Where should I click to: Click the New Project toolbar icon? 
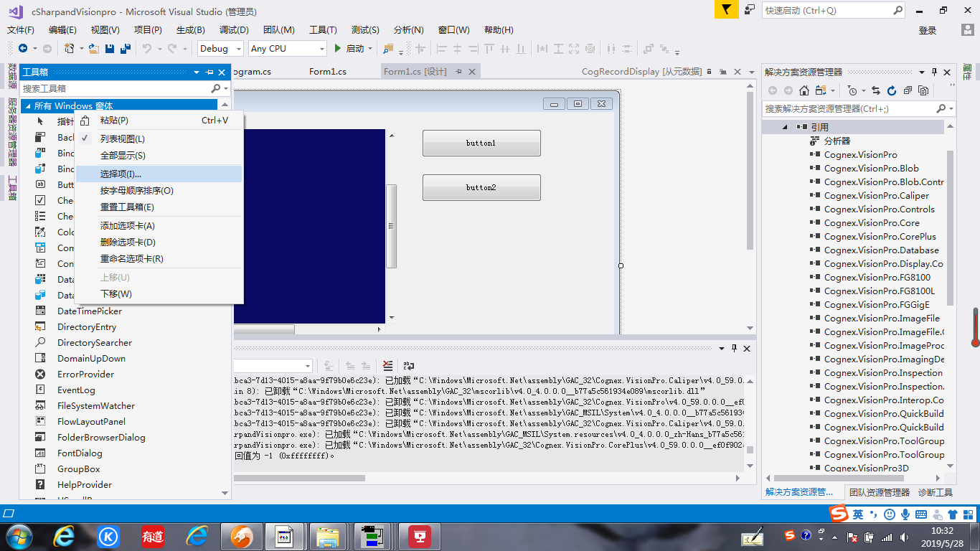pos(70,49)
